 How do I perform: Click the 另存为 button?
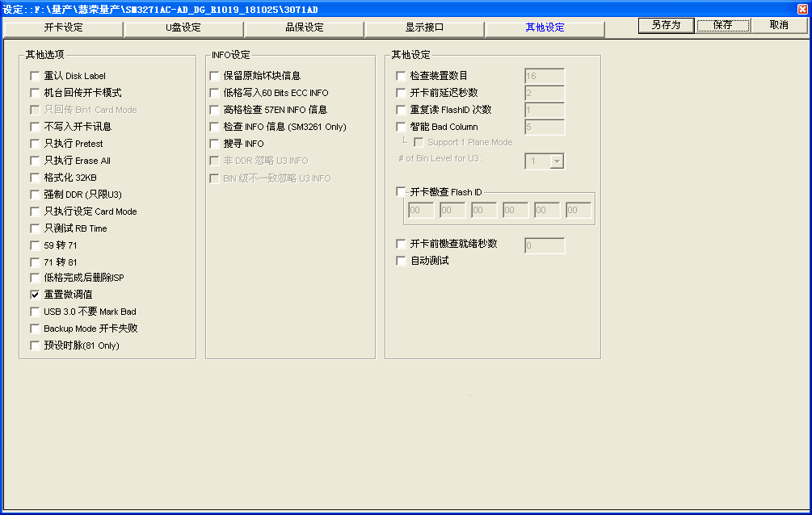click(666, 25)
